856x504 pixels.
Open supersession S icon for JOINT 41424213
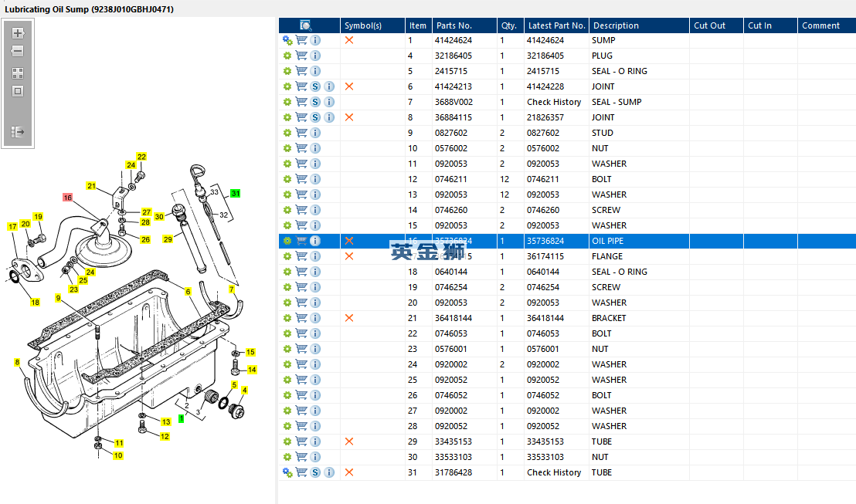coord(315,86)
